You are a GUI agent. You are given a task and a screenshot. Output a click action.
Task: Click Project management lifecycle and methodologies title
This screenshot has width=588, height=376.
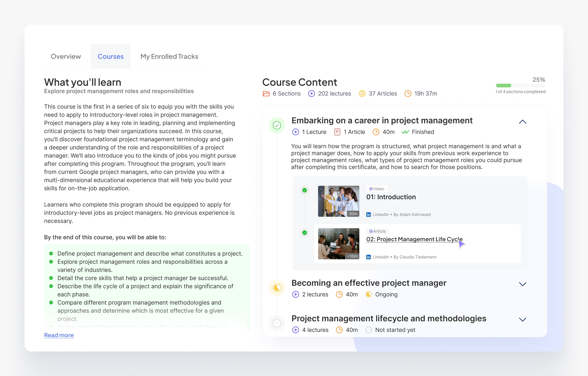389,319
